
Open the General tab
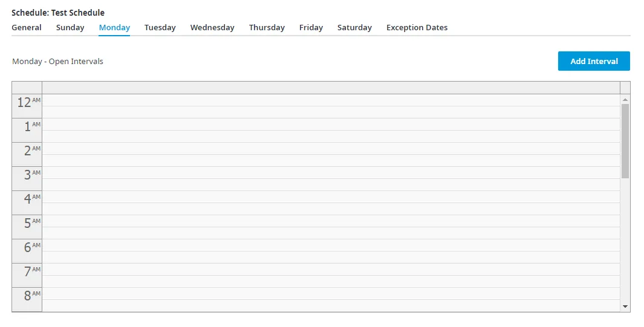coord(26,27)
